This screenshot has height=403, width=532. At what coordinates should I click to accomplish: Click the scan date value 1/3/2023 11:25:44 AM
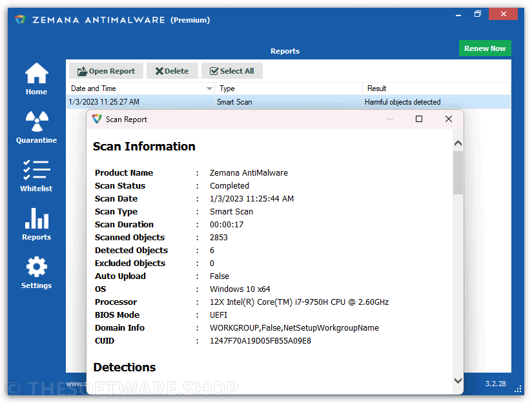[x=252, y=199]
